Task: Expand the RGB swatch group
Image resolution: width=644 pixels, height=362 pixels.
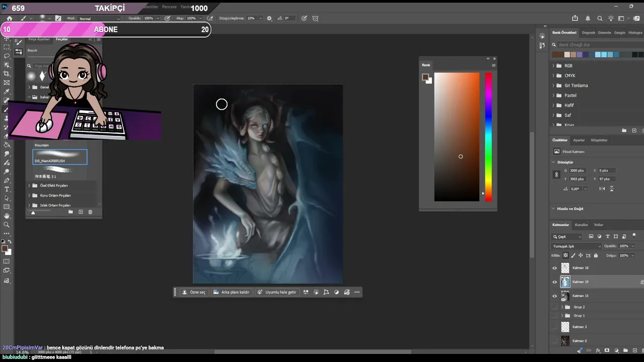Action: [x=553, y=66]
